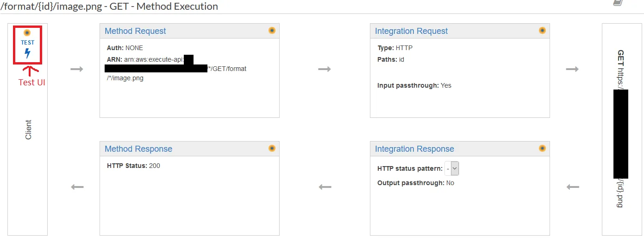
Task: Click arrow from Integration Request to GET endpoint
Action: [x=573, y=69]
